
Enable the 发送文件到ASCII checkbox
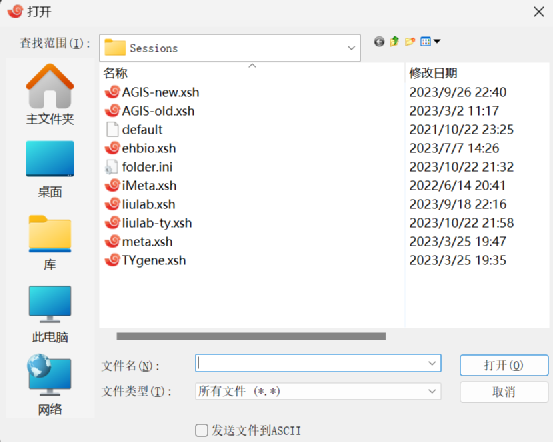tap(201, 431)
